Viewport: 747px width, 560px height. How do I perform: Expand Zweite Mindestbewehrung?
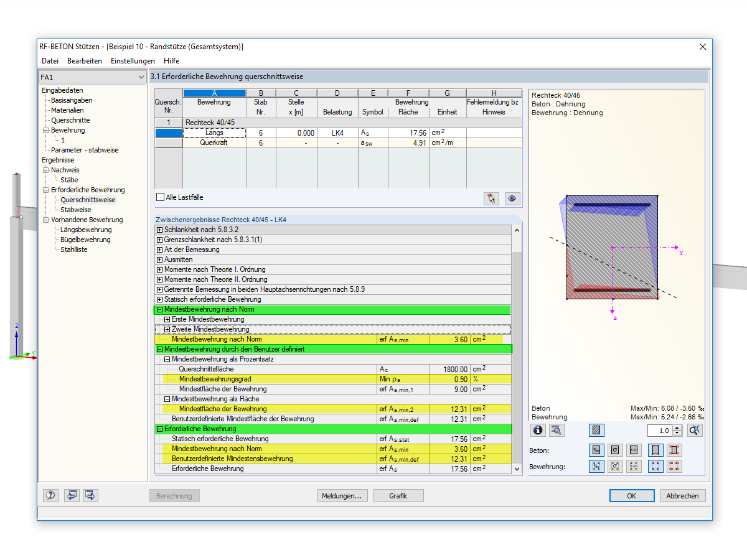(x=167, y=329)
